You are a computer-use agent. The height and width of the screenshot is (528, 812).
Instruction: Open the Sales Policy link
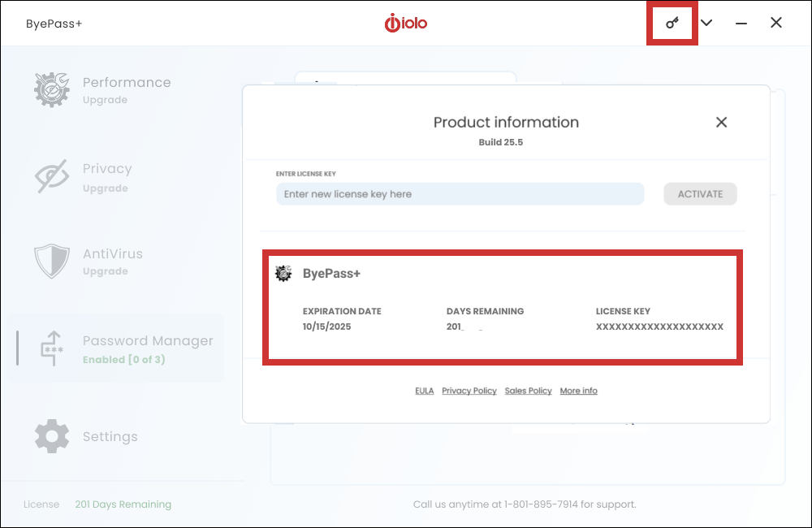(x=529, y=391)
